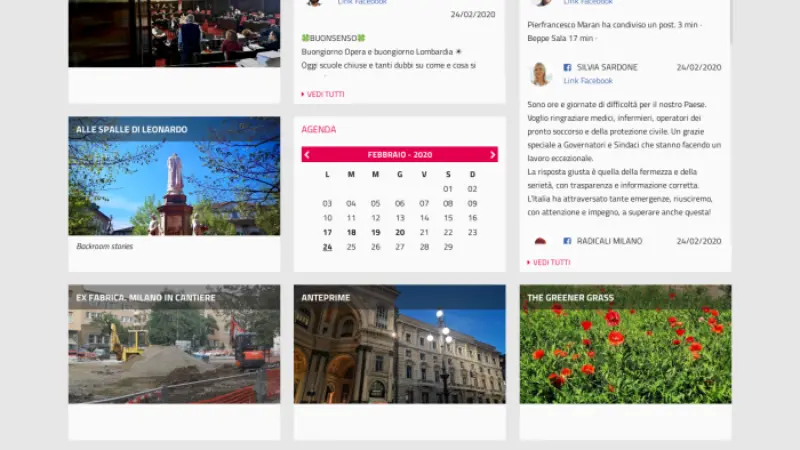
Task: Select day 01 in the calendar
Action: click(x=448, y=189)
